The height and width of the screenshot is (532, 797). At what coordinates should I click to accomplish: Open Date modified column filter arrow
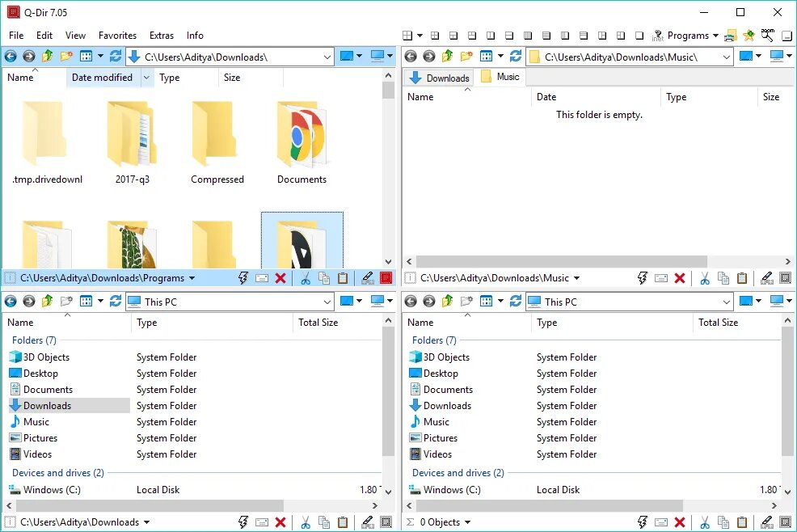(146, 78)
